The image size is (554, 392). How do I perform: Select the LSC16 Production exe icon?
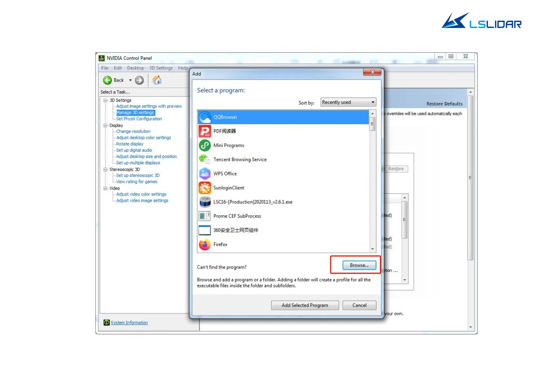(205, 202)
